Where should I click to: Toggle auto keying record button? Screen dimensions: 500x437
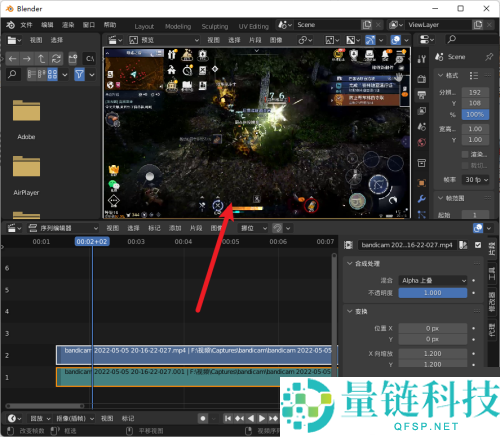(x=203, y=418)
